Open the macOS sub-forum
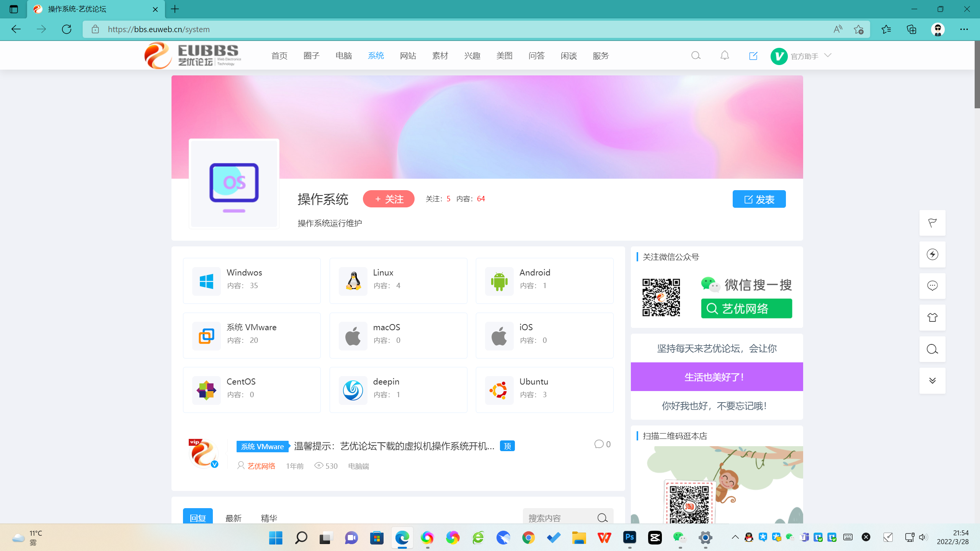The width and height of the screenshot is (980, 551). [x=398, y=336]
